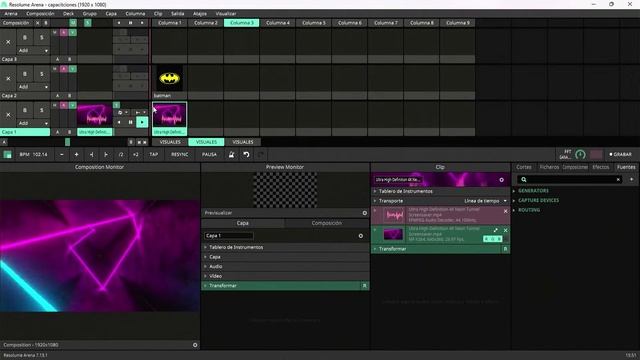Trigger Columna 9 header

pyautogui.click(x=458, y=23)
